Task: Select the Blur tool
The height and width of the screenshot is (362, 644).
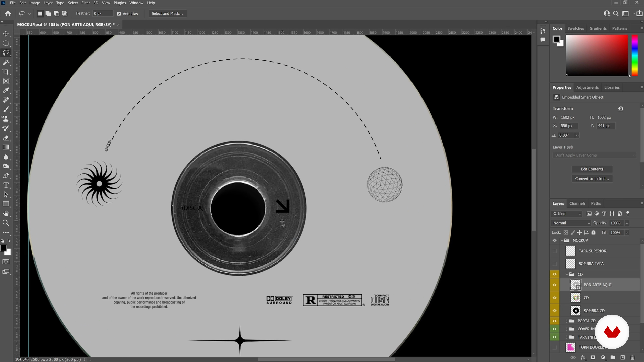Action: (x=6, y=157)
